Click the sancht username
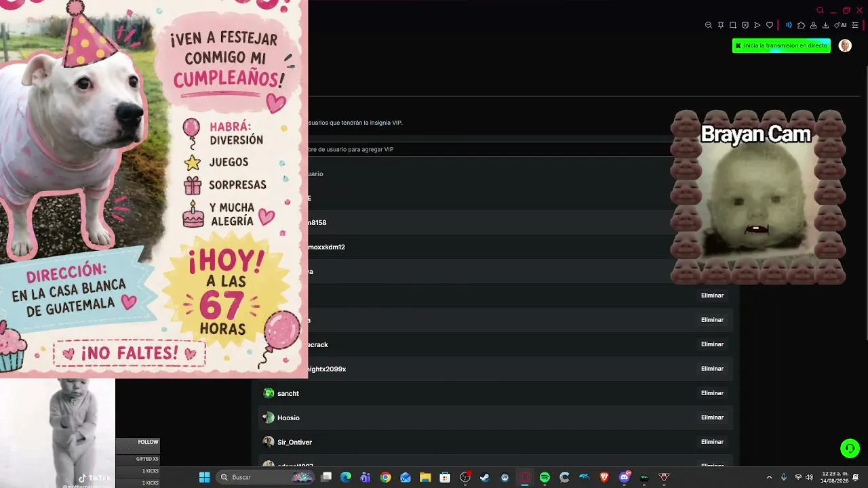The image size is (868, 488). click(x=288, y=393)
